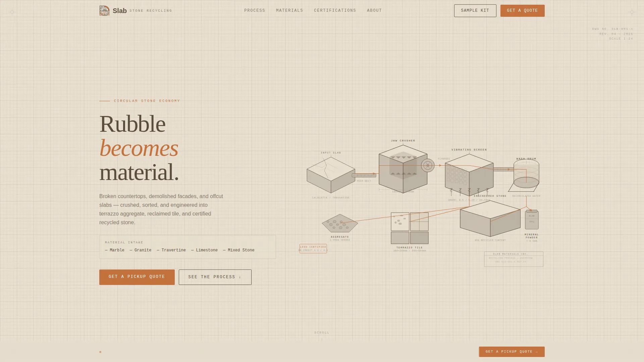The height and width of the screenshot is (362, 644).
Task: Click the header Get a Quote button
Action: click(x=522, y=11)
